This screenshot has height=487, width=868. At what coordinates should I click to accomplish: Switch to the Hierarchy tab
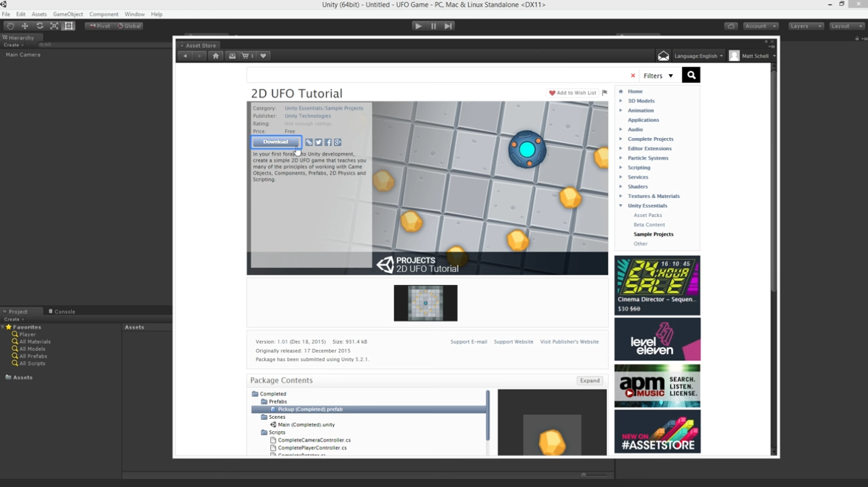coord(22,38)
